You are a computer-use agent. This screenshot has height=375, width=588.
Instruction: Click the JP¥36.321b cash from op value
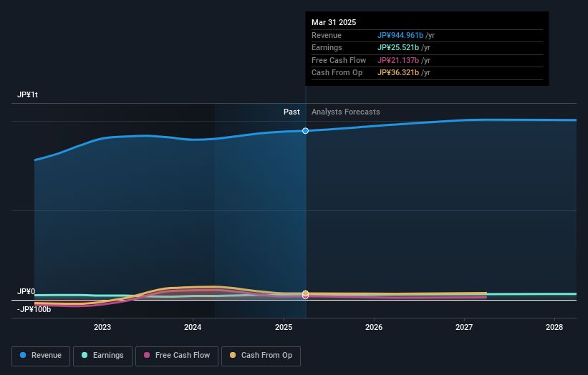point(398,73)
